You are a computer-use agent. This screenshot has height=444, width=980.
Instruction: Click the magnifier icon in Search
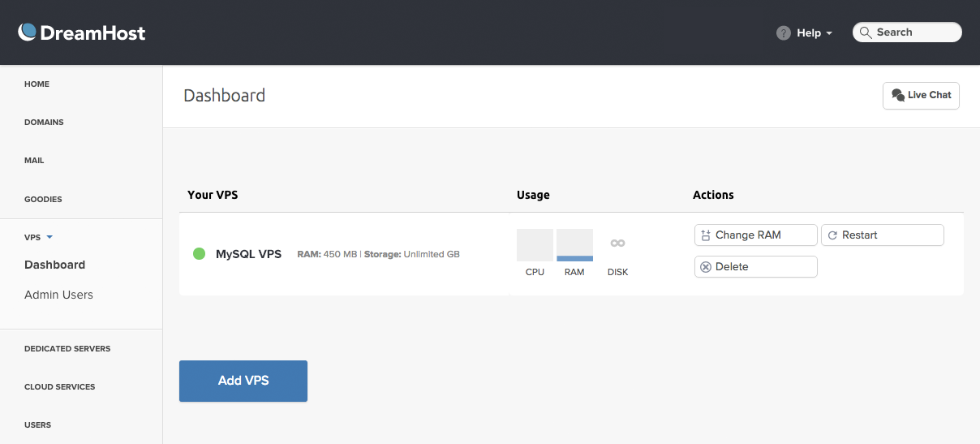click(x=866, y=32)
